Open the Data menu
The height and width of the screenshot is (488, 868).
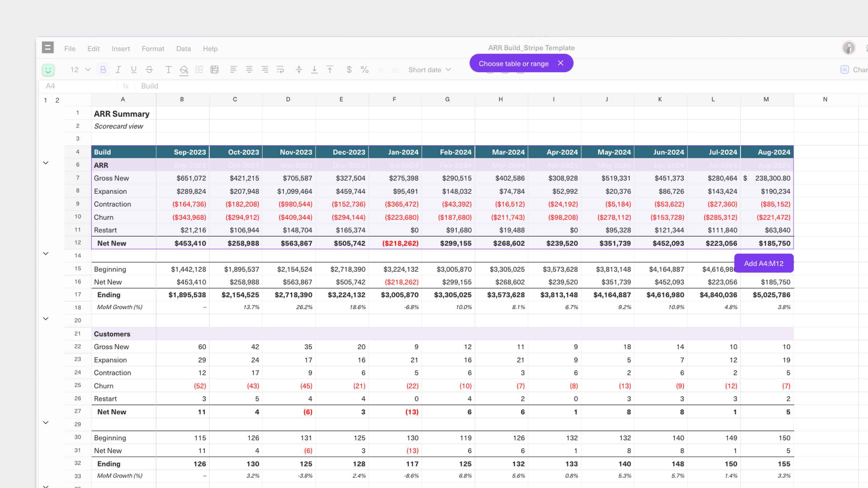[x=183, y=48]
